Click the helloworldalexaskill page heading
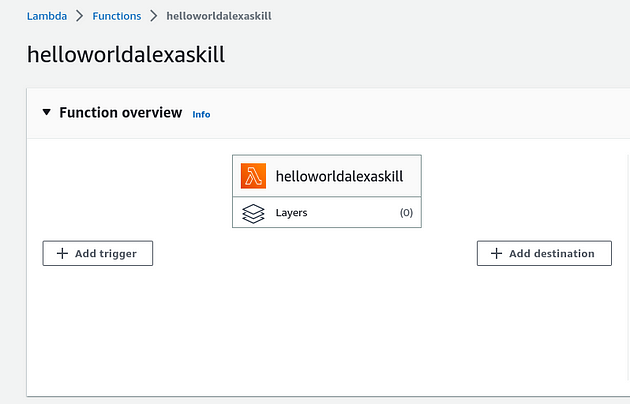 point(126,54)
